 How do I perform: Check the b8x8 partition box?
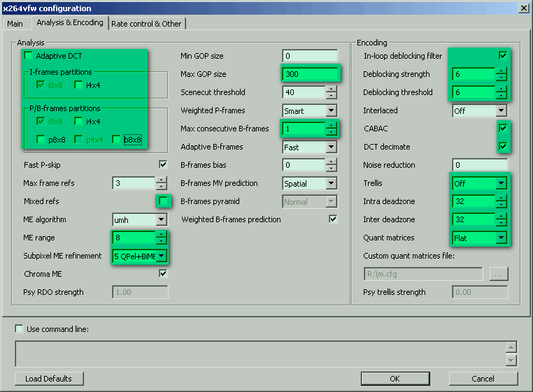click(x=116, y=139)
